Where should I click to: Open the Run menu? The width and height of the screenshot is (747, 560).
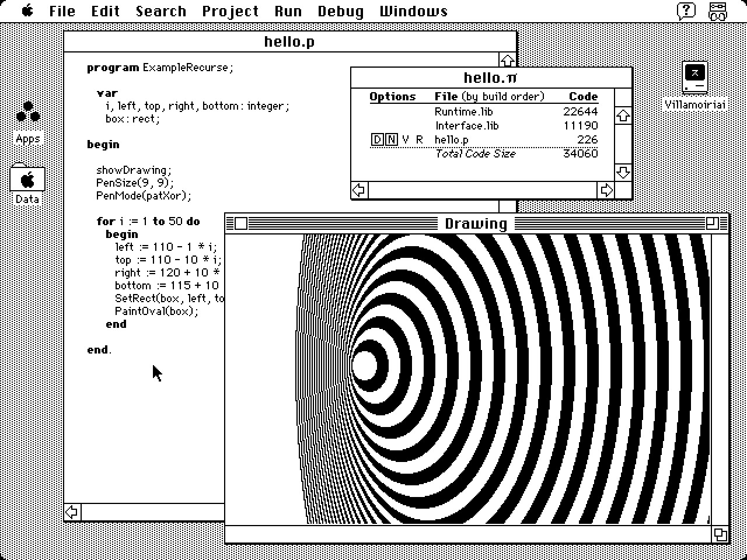[x=288, y=11]
